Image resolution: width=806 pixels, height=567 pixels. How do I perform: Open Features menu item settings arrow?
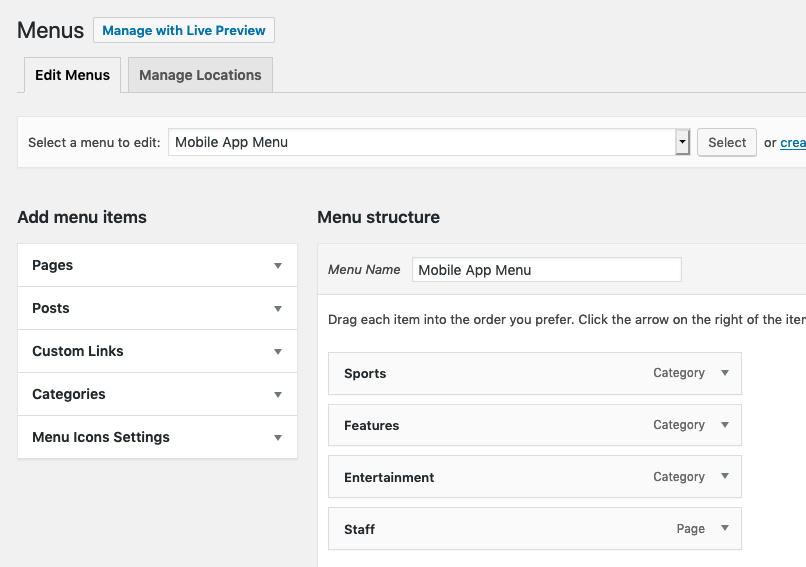(x=725, y=425)
